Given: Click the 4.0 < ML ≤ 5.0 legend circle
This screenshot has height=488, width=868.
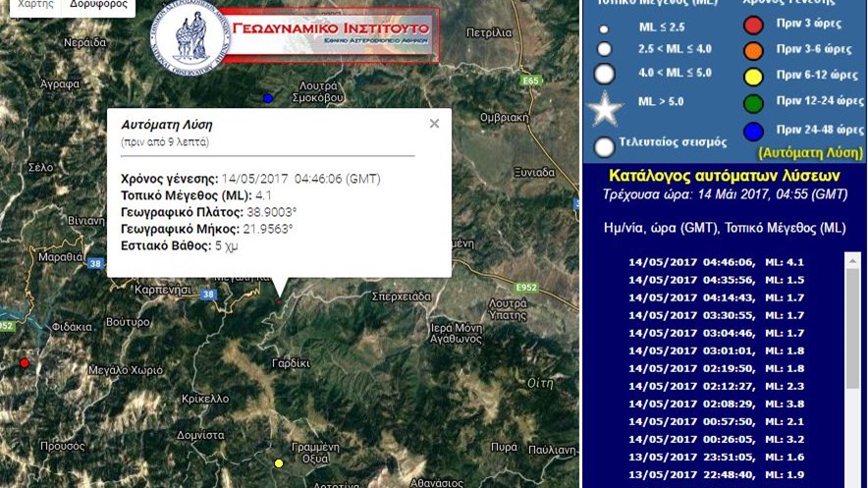Looking at the screenshot, I should [x=604, y=74].
